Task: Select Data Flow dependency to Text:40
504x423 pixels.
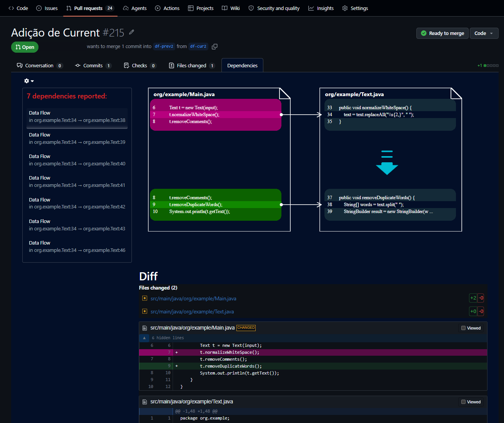Action: (x=77, y=160)
